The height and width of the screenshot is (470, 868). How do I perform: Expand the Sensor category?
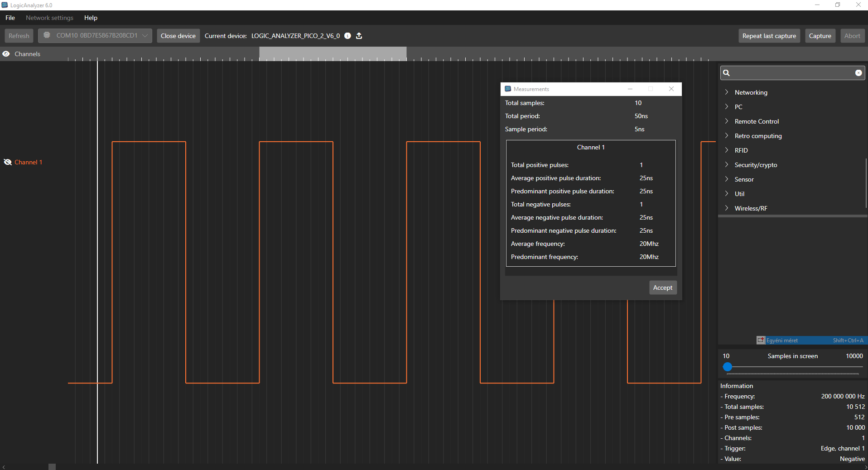click(x=727, y=179)
